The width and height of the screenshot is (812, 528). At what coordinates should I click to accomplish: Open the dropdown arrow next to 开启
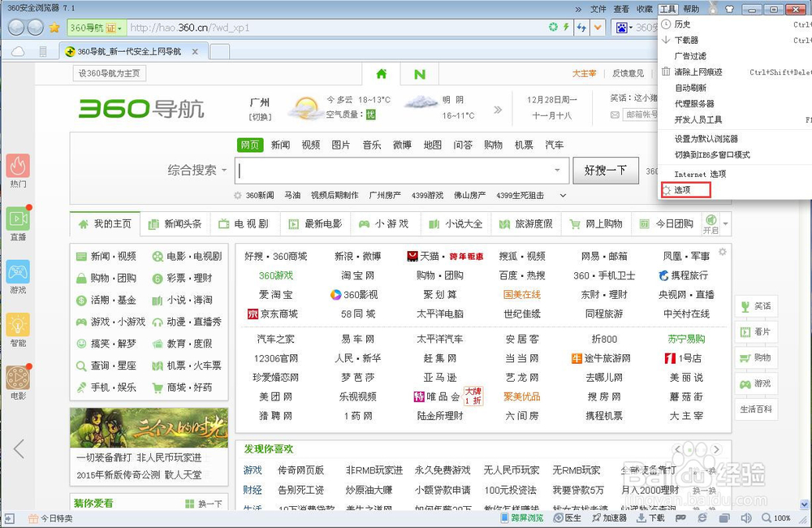[x=725, y=224]
